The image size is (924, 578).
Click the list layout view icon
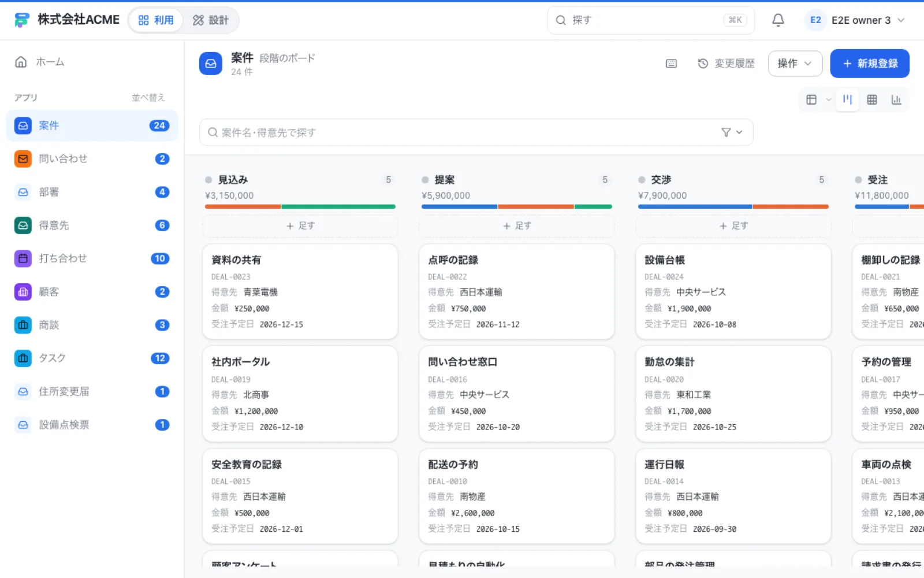811,99
